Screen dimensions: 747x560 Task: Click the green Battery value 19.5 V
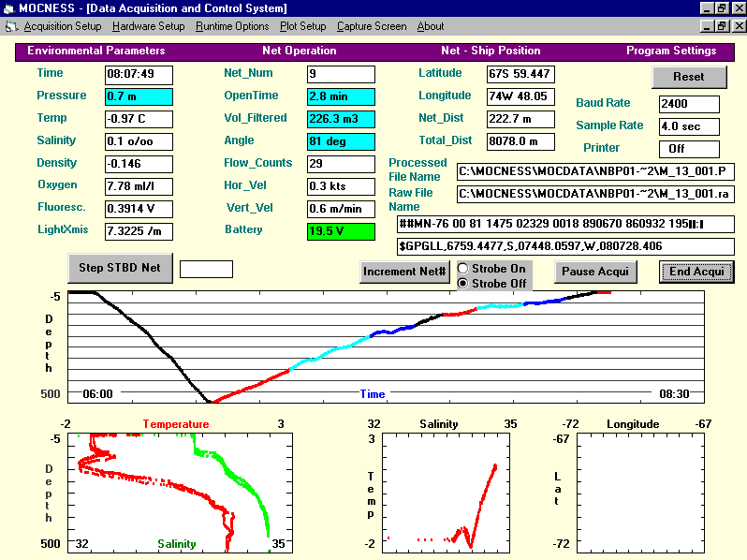(x=341, y=231)
